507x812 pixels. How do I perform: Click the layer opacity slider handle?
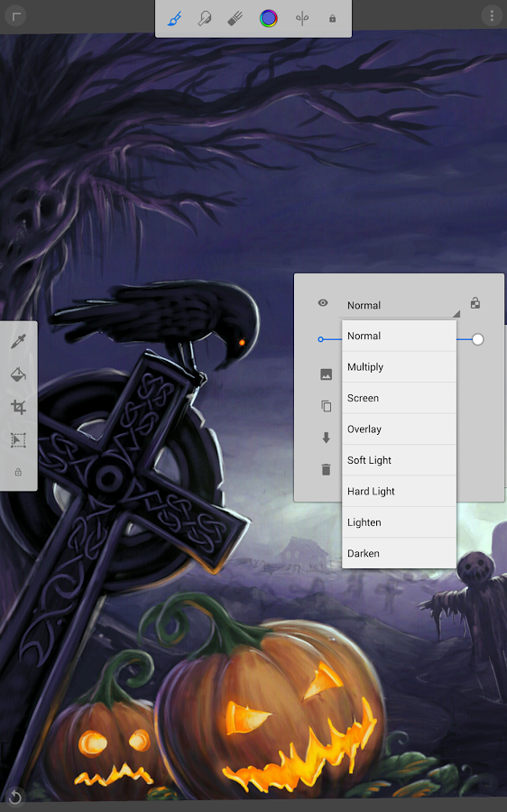(x=477, y=339)
